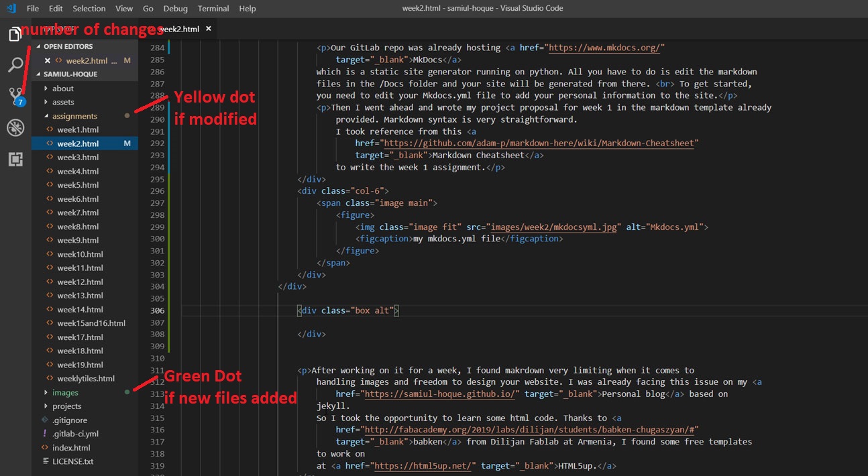Screen dimensions: 868x476
Task: Click the html5up.net URL
Action: pyautogui.click(x=423, y=465)
